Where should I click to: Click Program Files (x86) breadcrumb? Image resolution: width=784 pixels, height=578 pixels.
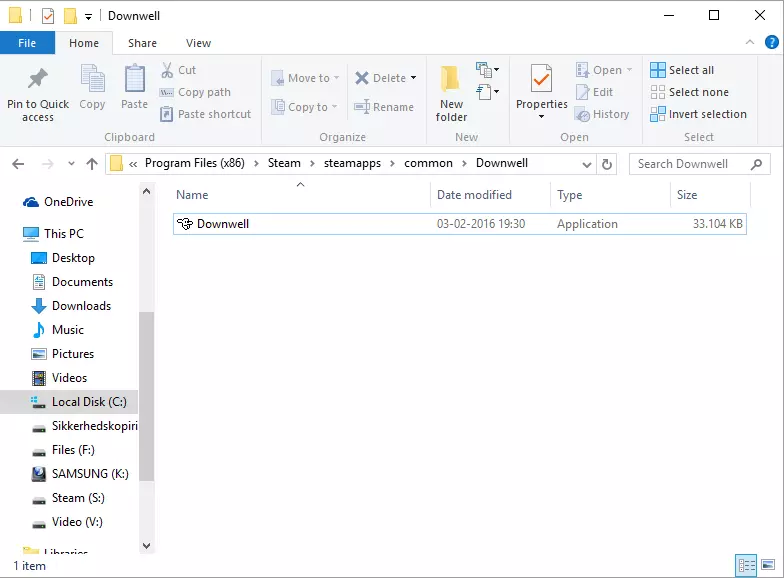tap(195, 164)
